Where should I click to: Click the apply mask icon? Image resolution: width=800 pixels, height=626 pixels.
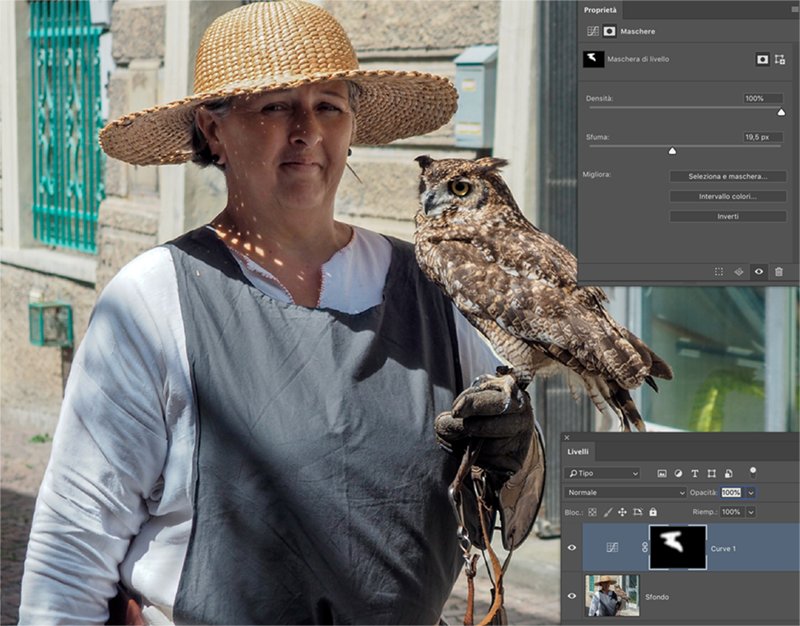pos(739,271)
